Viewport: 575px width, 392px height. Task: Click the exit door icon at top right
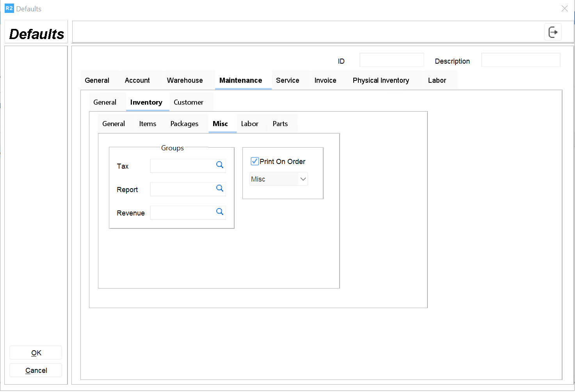(x=553, y=32)
